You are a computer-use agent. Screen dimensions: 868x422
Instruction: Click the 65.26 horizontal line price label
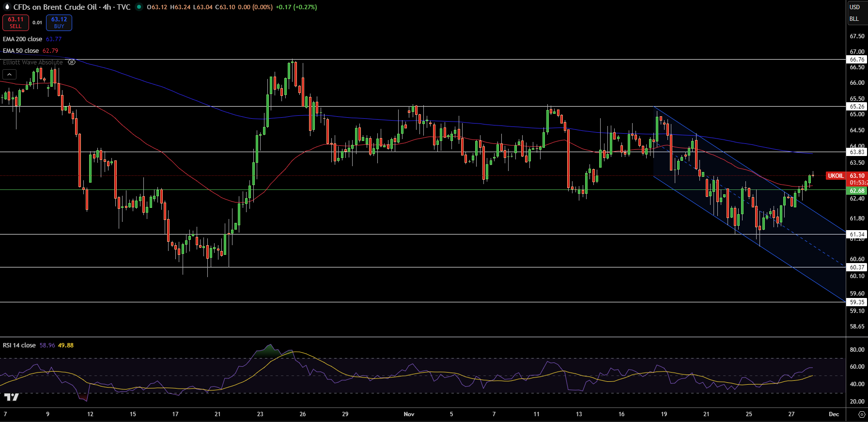(x=857, y=106)
